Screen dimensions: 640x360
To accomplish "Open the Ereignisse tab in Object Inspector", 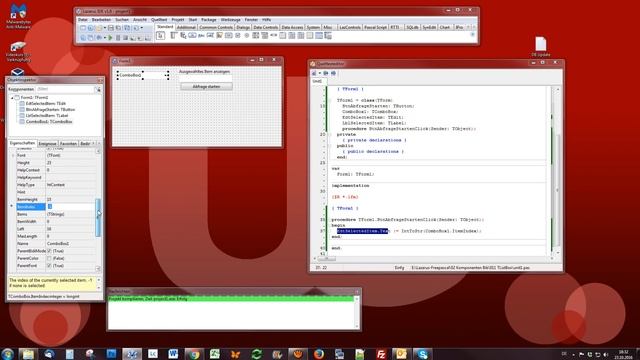I will click(47, 144).
